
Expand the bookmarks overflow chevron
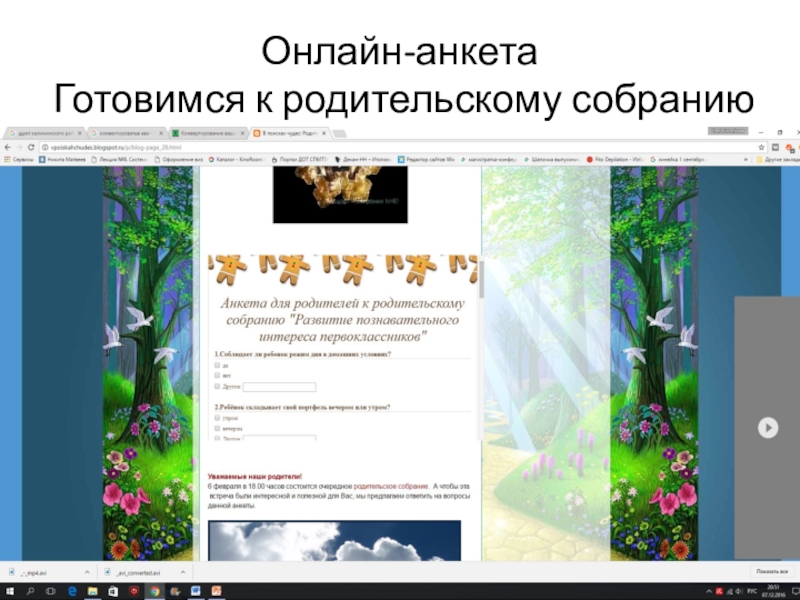click(x=746, y=160)
